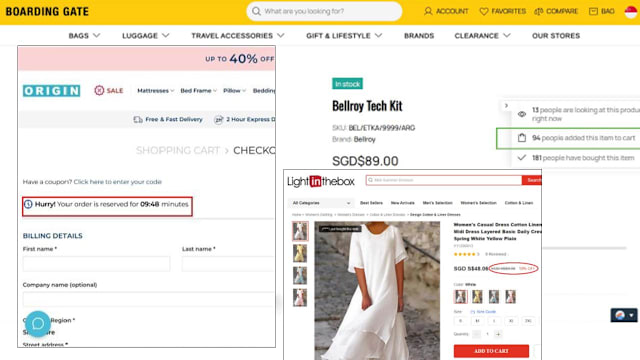The image size is (640, 360).
Task: Click the Size Guide ruler icon
Action: [473, 311]
